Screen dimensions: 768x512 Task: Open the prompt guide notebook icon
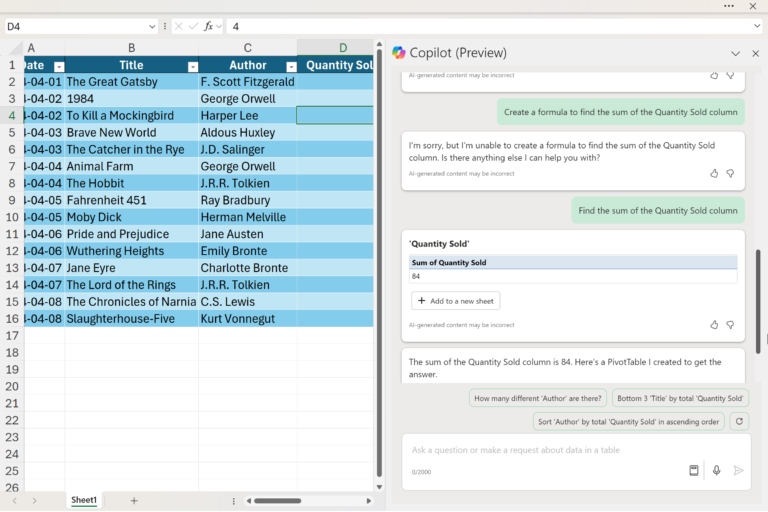[x=694, y=470]
